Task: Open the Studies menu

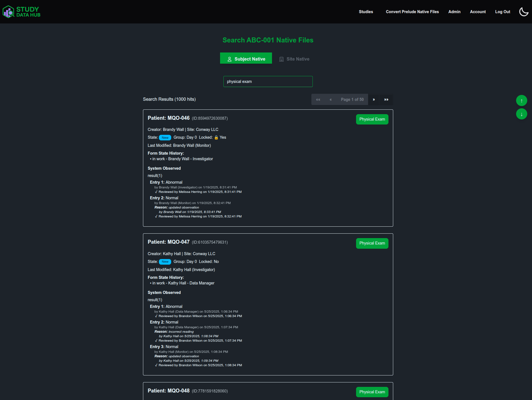Action: pyautogui.click(x=366, y=12)
